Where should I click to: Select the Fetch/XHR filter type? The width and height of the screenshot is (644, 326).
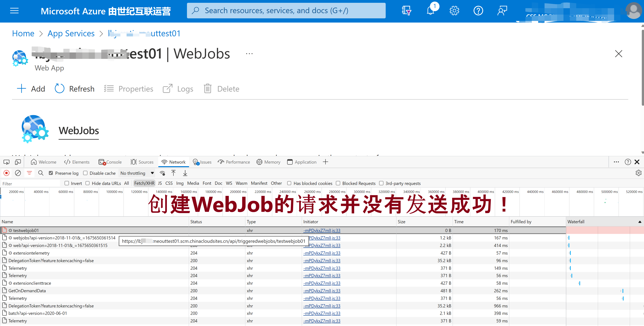144,183
